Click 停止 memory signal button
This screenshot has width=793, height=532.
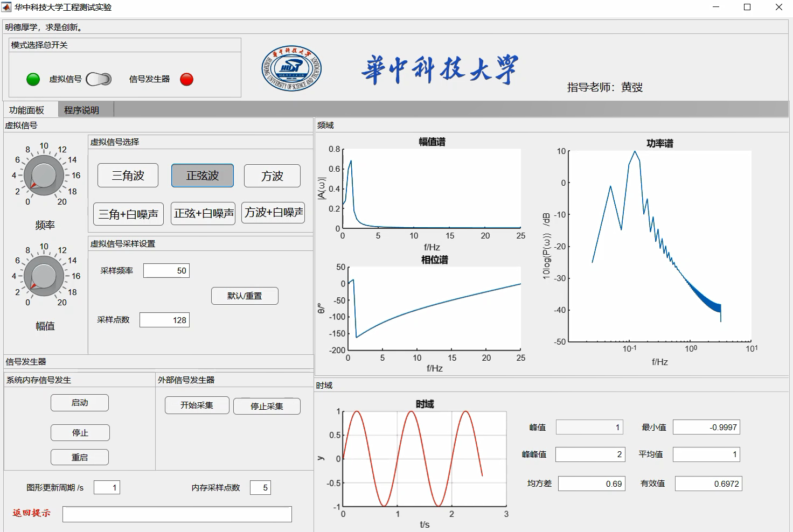[80, 432]
